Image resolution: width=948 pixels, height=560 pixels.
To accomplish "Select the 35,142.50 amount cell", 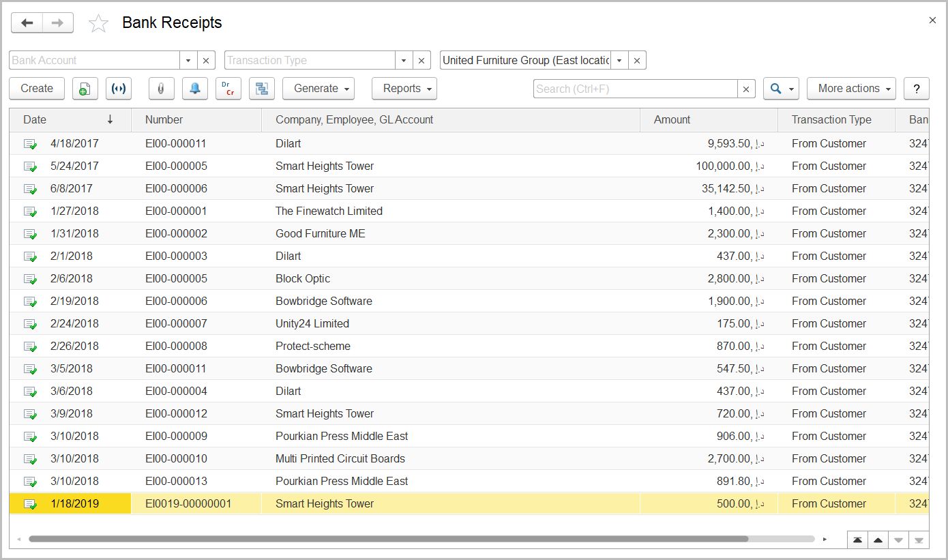I will point(709,189).
